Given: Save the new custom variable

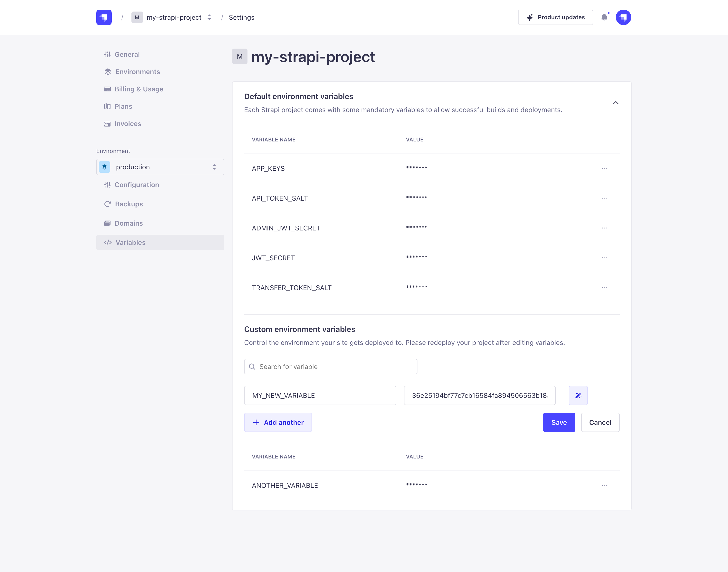Looking at the screenshot, I should [x=559, y=422].
